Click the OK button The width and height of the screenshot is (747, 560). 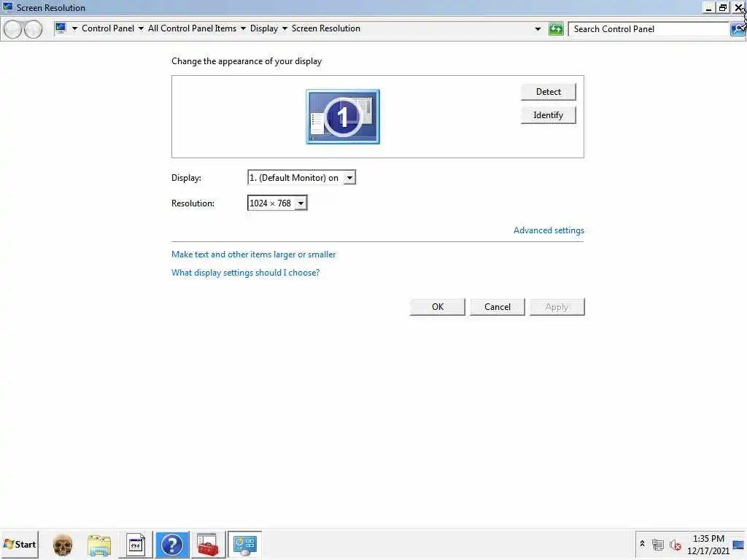click(x=438, y=307)
